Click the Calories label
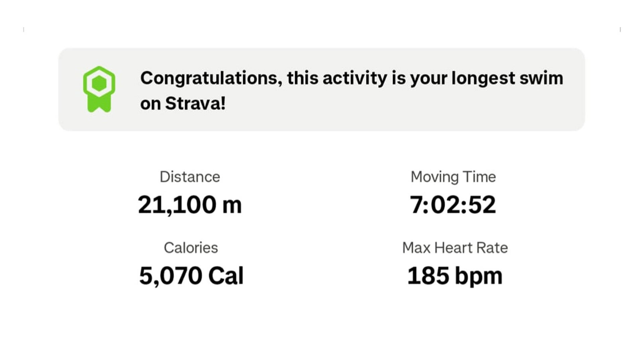This screenshot has width=644, height=362. [191, 248]
